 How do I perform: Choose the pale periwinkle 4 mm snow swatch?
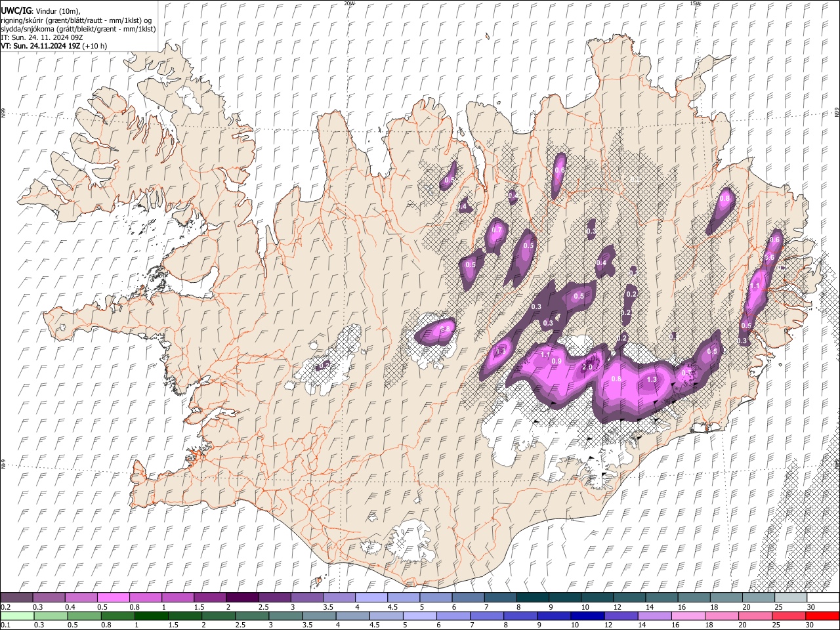point(371,597)
